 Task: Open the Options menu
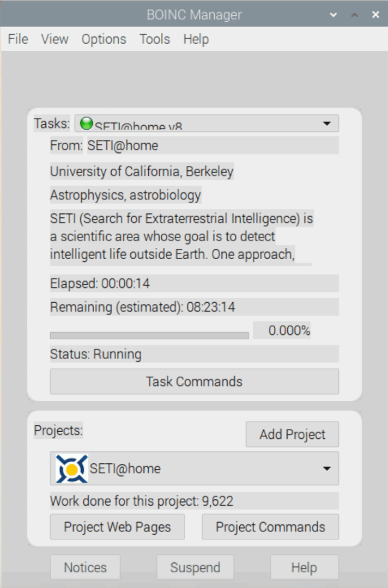[x=104, y=39]
